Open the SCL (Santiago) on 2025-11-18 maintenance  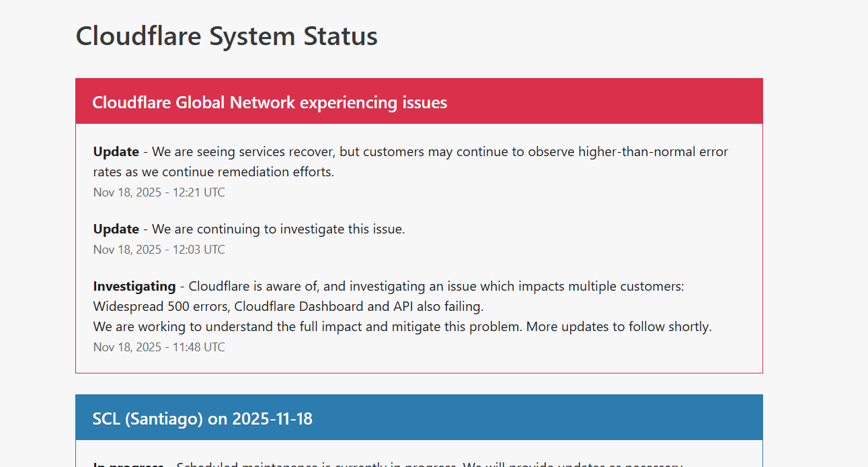(x=202, y=419)
